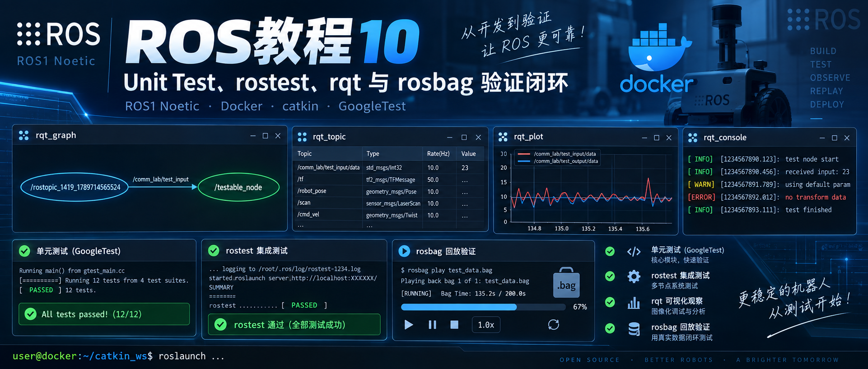
Task: Select the WARN using default param log line
Action: pos(769,184)
